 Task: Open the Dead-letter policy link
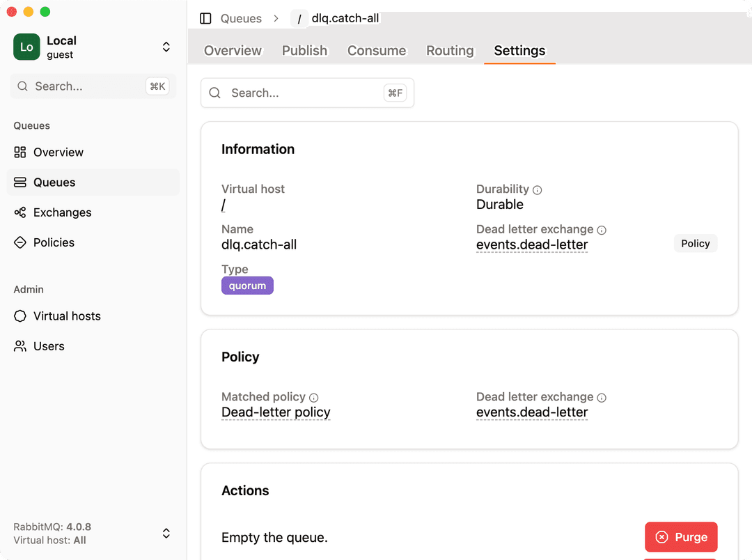275,412
